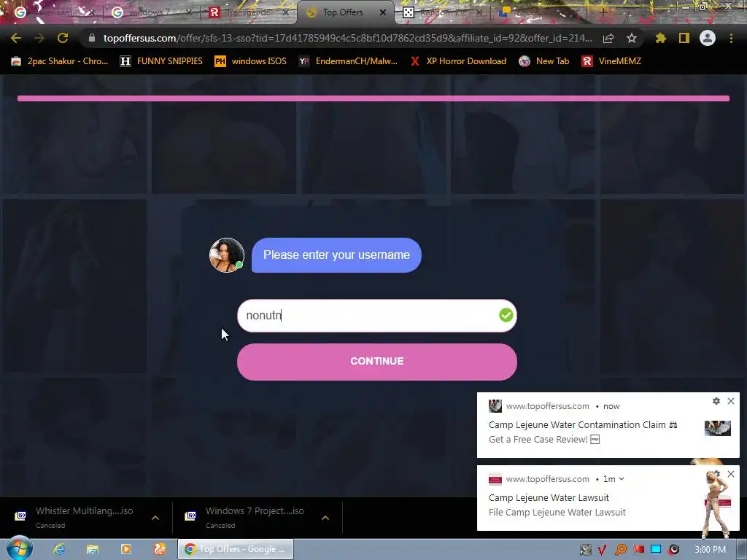Open the 'windows ISOS' bookmark
The height and width of the screenshot is (560, 747).
pos(251,61)
